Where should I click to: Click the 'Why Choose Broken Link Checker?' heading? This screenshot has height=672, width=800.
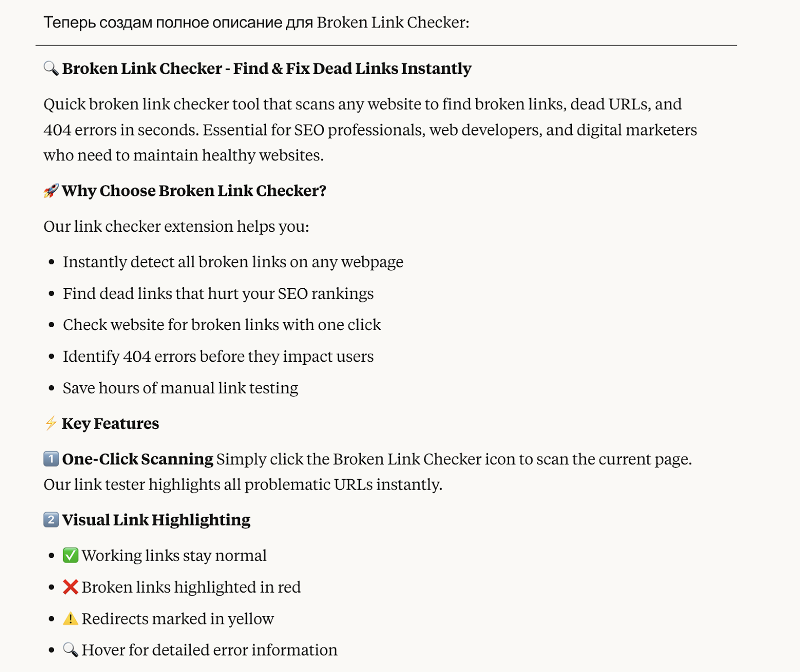click(194, 191)
